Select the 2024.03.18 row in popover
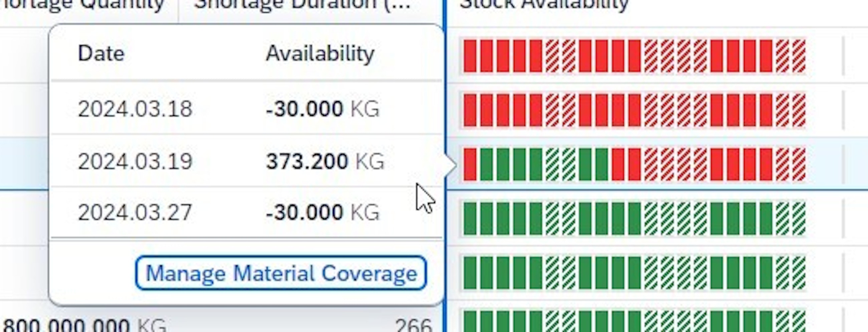The image size is (868, 332). click(246, 109)
